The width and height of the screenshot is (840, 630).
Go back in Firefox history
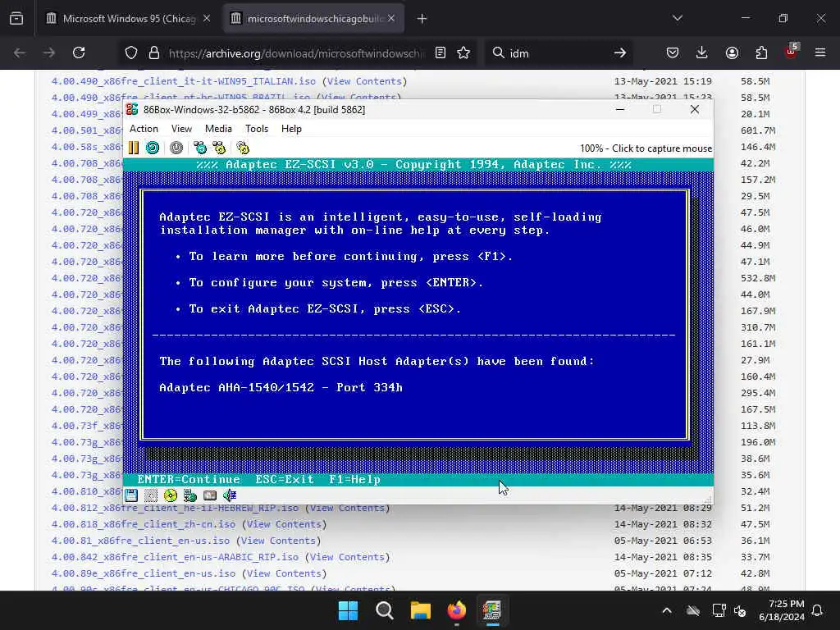tap(20, 52)
